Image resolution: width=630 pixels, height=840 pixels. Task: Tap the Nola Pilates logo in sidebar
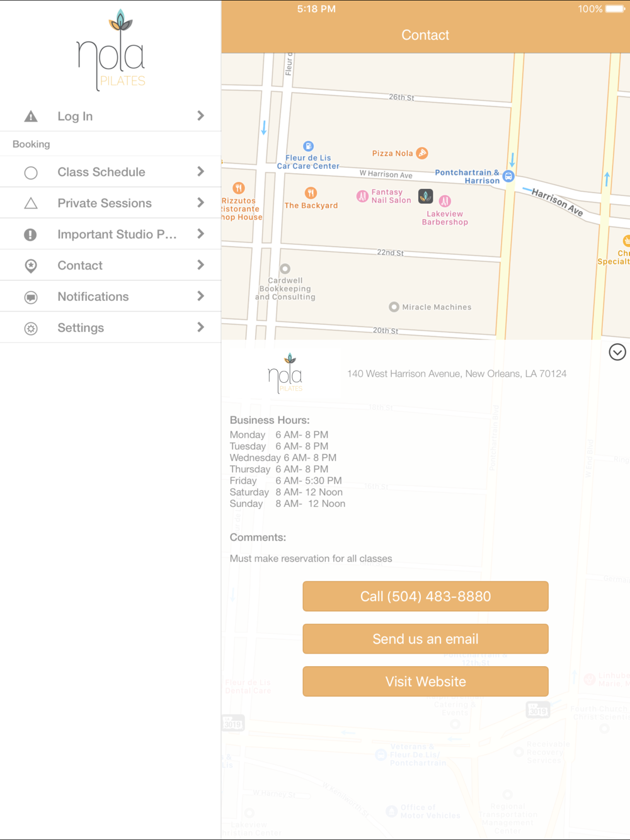coord(112,50)
